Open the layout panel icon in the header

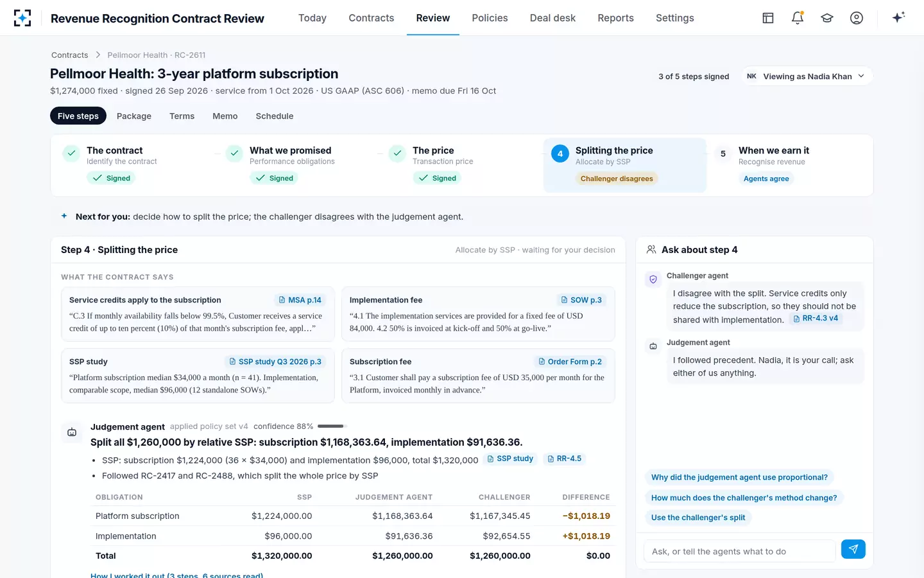tap(768, 18)
